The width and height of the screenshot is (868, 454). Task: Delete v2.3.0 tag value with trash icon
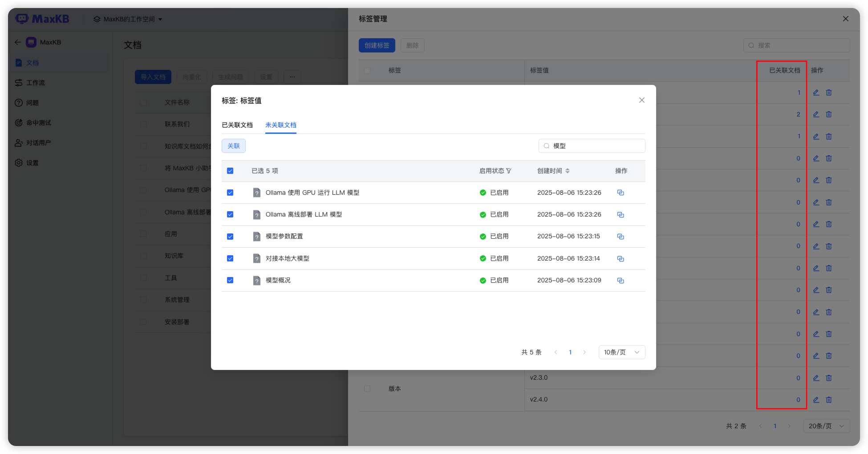829,378
